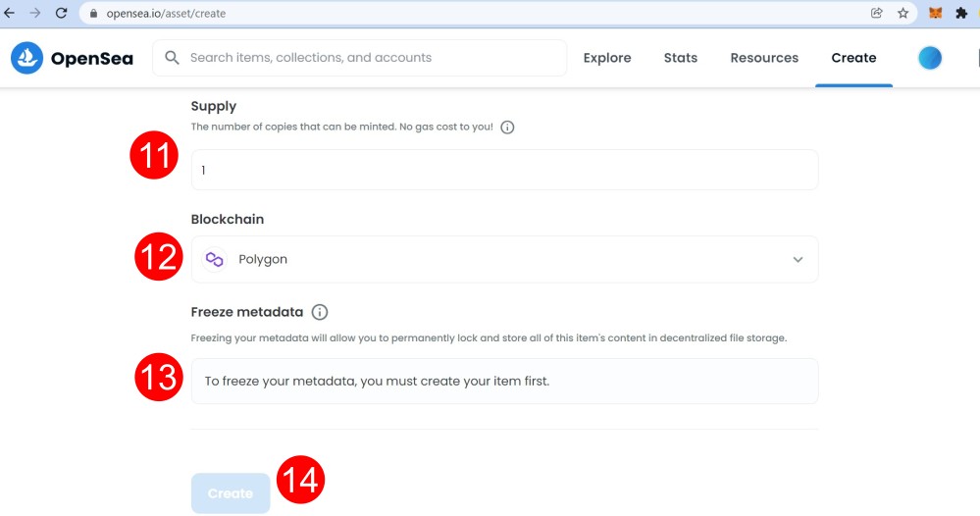Viewport: 980px width, 516px height.
Task: Click the share page icon in address bar
Action: 877,13
